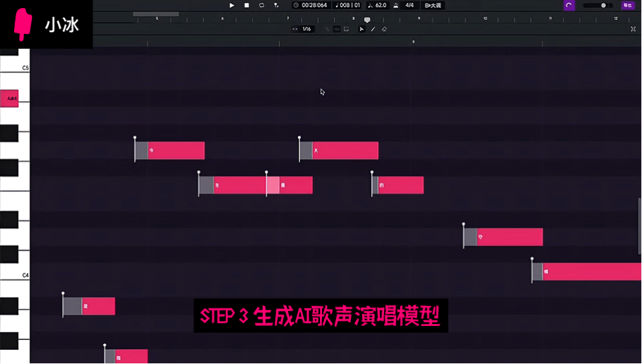Viewport: 642px width, 364px height.
Task: Click the purple render/refresh icon
Action: 569,5
